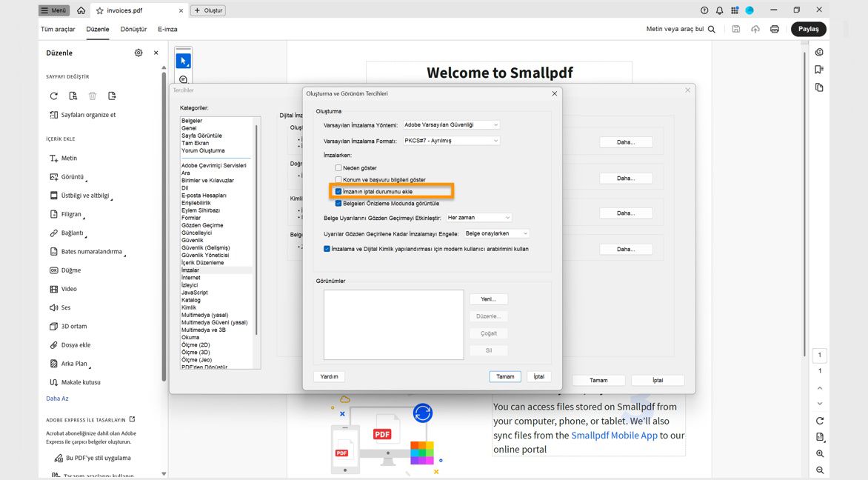Select the Metin add text tool

(x=64, y=159)
